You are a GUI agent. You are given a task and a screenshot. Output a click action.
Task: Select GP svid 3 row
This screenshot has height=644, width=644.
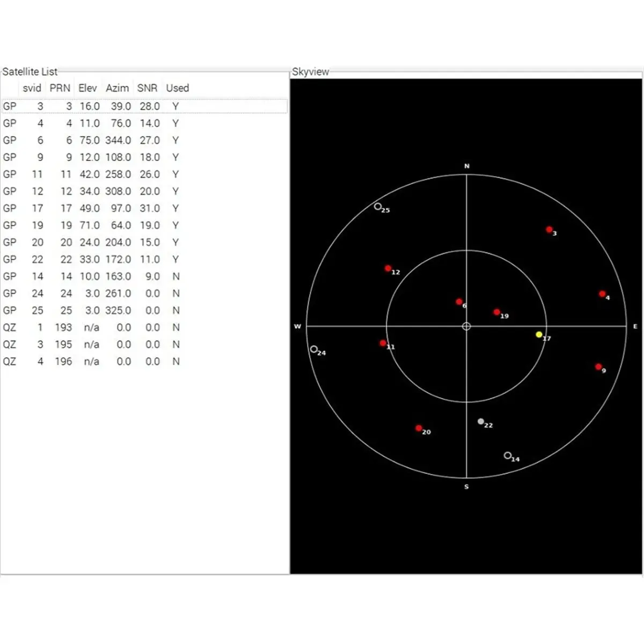[x=144, y=106]
